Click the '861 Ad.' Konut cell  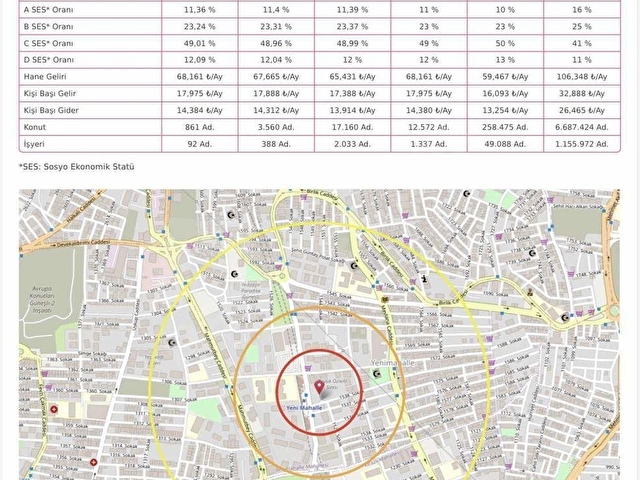pyautogui.click(x=200, y=127)
